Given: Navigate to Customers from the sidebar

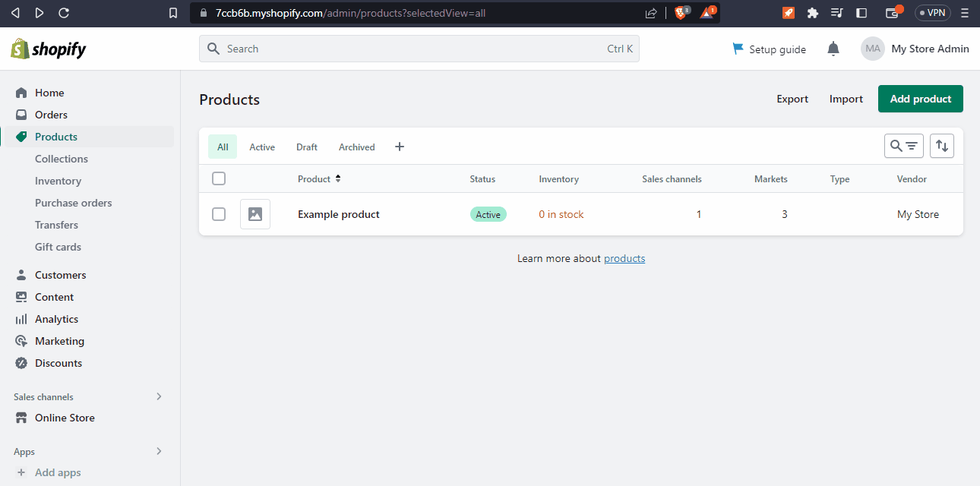Looking at the screenshot, I should pyautogui.click(x=60, y=274).
